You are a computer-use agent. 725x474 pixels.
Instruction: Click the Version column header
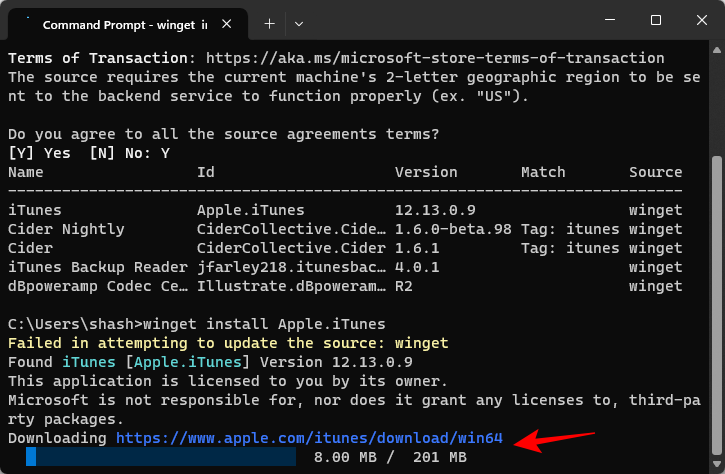(x=426, y=172)
